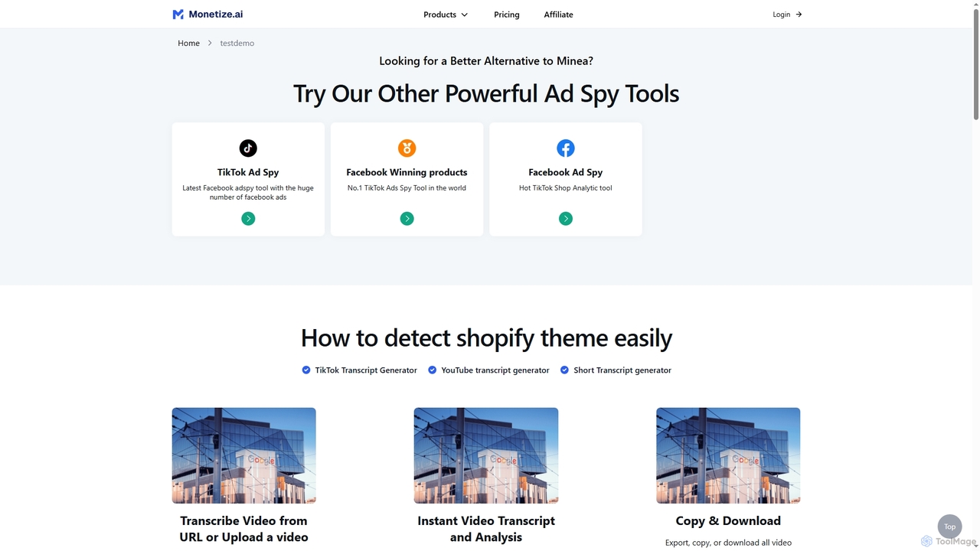Click the arrow icon beside Login
This screenshot has height=551, width=980.
pos(799,15)
